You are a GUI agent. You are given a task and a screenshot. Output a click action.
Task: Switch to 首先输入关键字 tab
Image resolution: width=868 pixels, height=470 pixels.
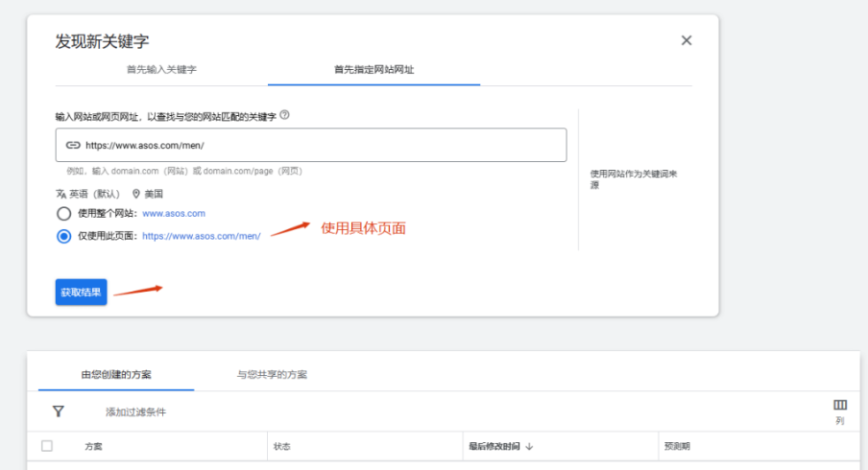coord(161,70)
